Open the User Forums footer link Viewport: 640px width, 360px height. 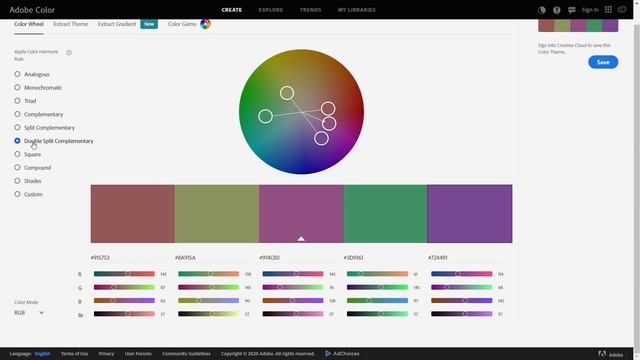point(138,353)
